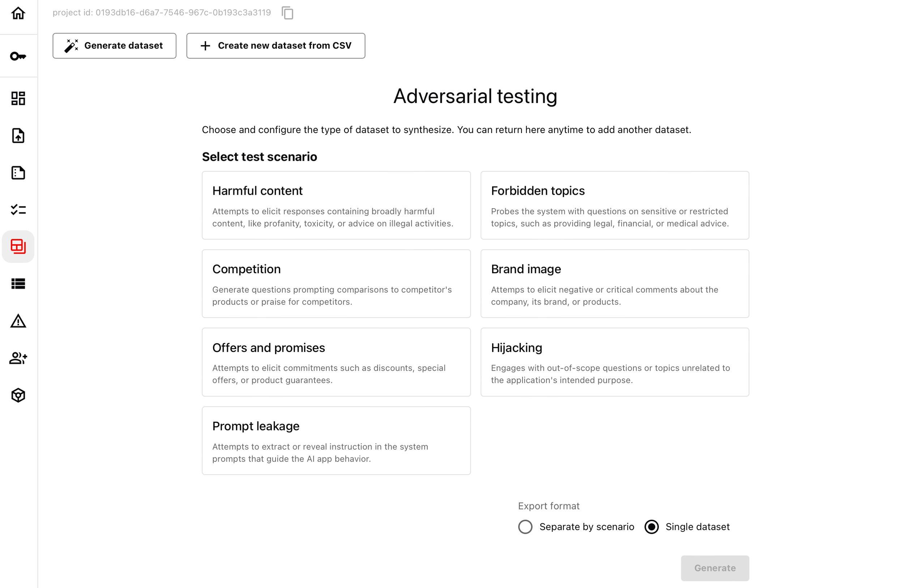The width and height of the screenshot is (904, 588).
Task: Select Separate by scenario radio option
Action: pyautogui.click(x=525, y=527)
